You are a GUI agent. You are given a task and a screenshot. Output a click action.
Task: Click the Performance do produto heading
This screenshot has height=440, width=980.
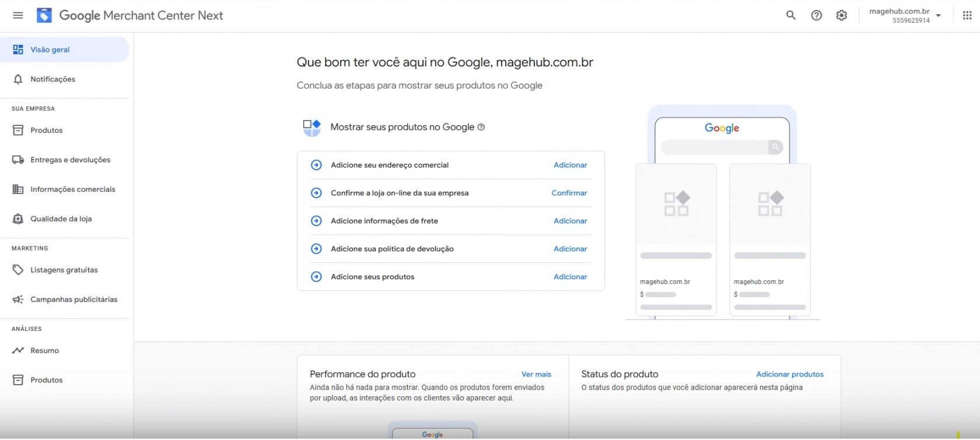coord(363,374)
